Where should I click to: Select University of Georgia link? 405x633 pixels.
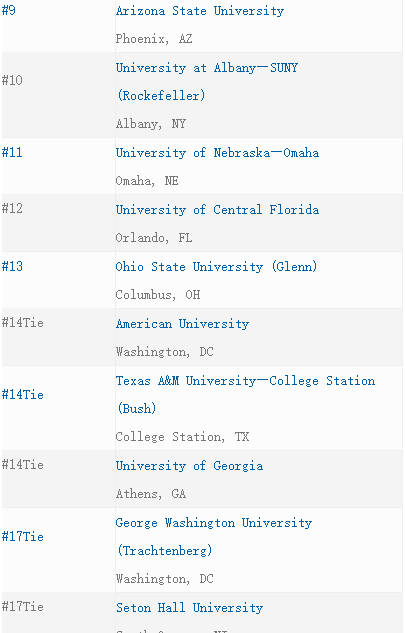pos(189,466)
